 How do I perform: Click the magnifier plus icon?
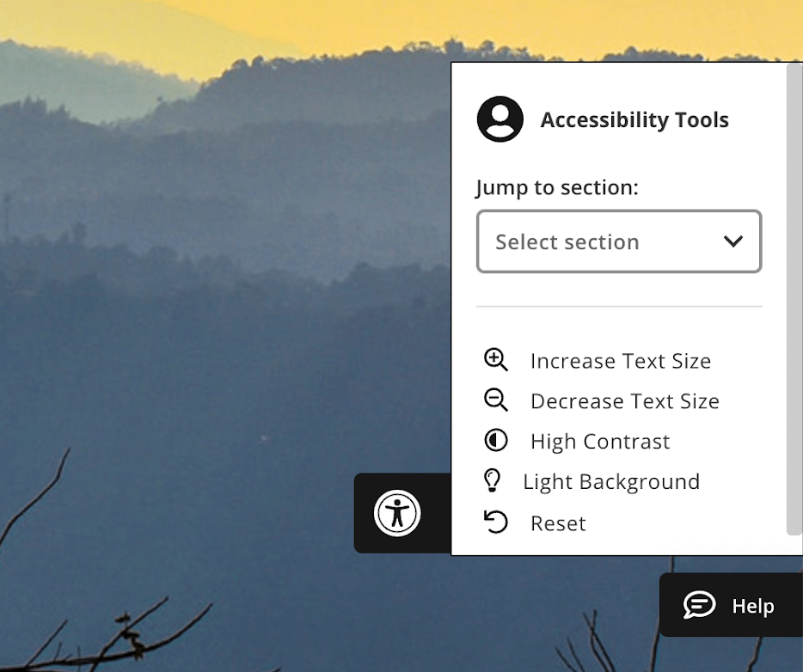click(x=496, y=360)
